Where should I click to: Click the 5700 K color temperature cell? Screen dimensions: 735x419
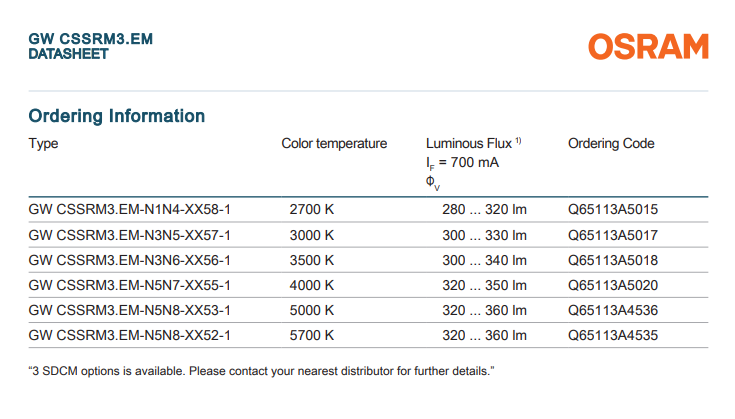coord(312,336)
